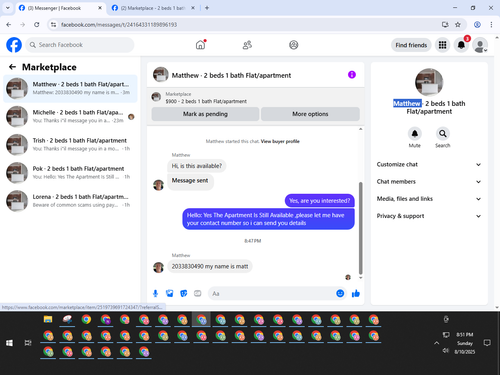The image size is (500, 375).
Task: Open the GIF picker icon
Action: point(198,293)
